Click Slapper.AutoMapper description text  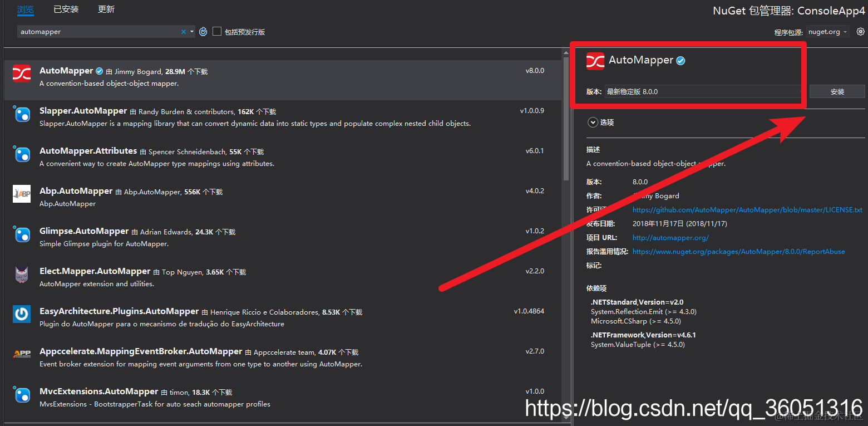pos(255,124)
